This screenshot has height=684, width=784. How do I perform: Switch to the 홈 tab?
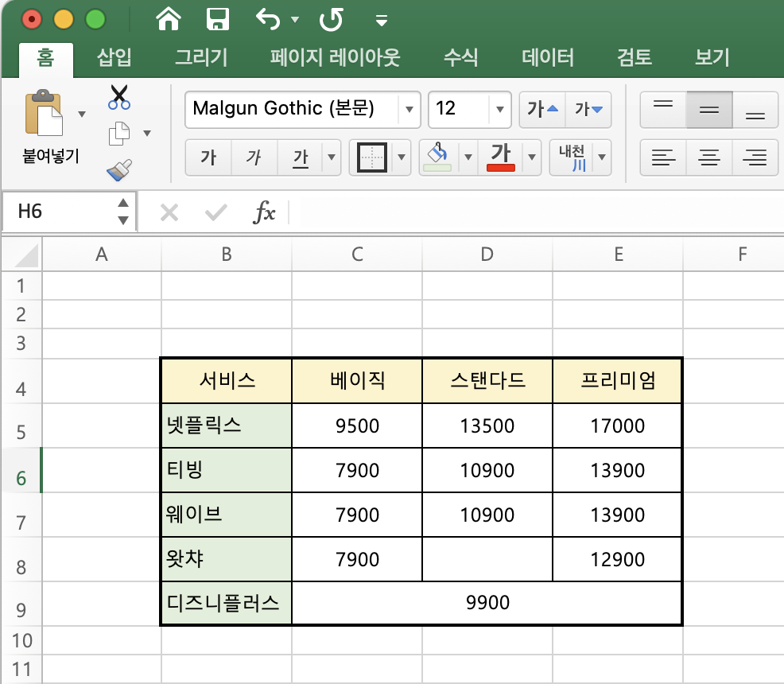click(x=45, y=59)
